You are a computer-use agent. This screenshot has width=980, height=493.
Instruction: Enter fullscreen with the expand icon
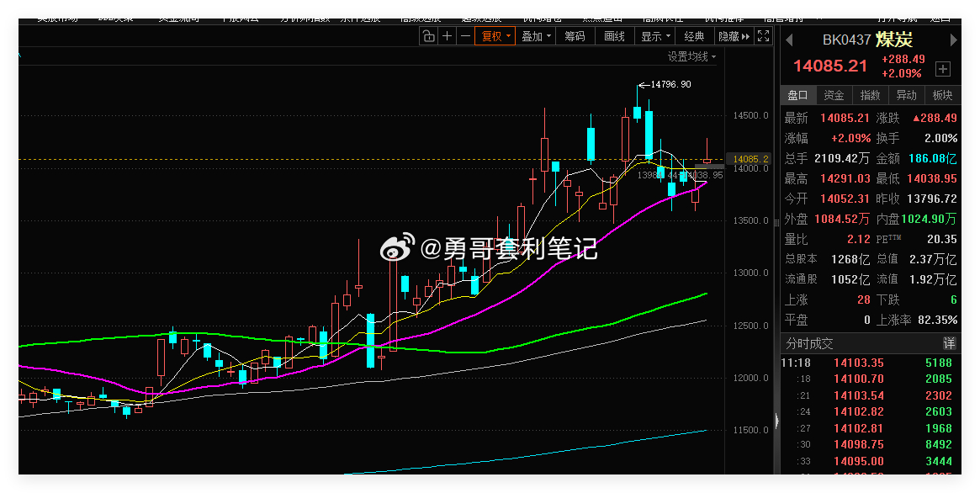coord(762,35)
